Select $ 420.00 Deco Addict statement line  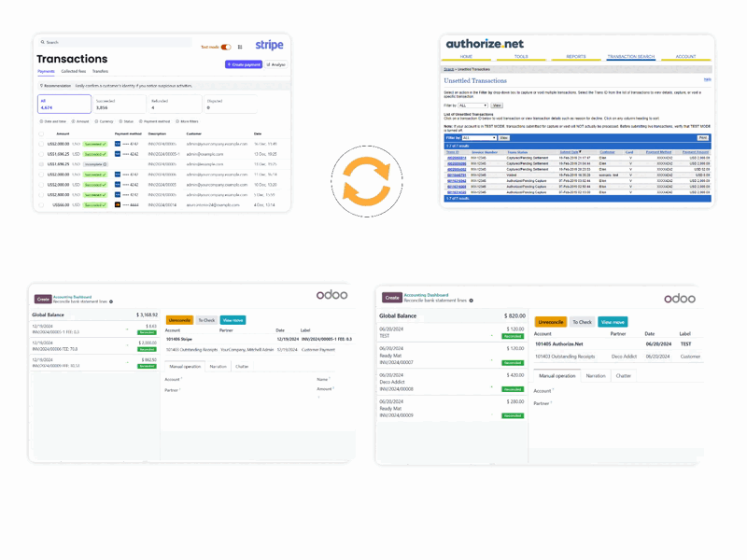click(x=452, y=382)
